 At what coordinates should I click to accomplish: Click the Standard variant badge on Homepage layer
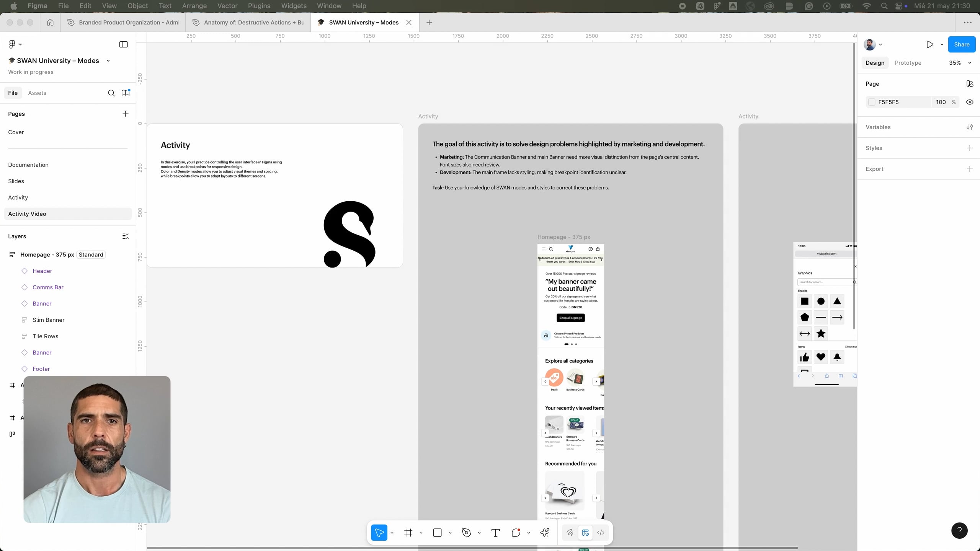(x=91, y=255)
